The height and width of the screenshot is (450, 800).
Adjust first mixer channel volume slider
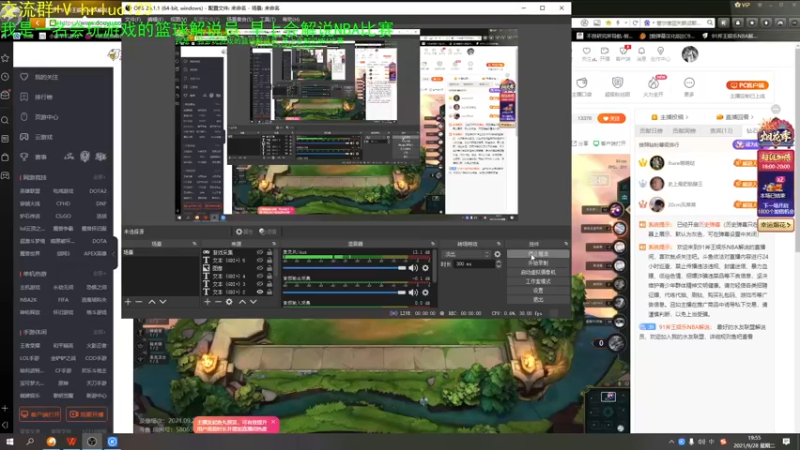point(344,268)
